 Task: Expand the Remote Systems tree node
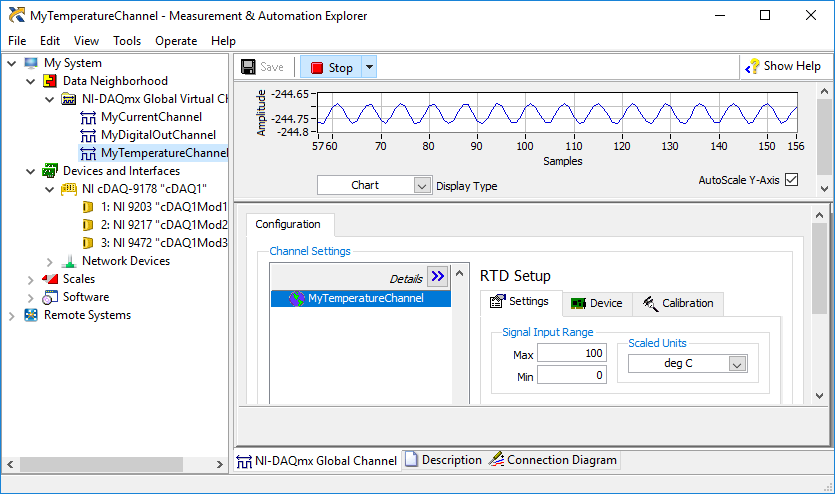coord(12,316)
